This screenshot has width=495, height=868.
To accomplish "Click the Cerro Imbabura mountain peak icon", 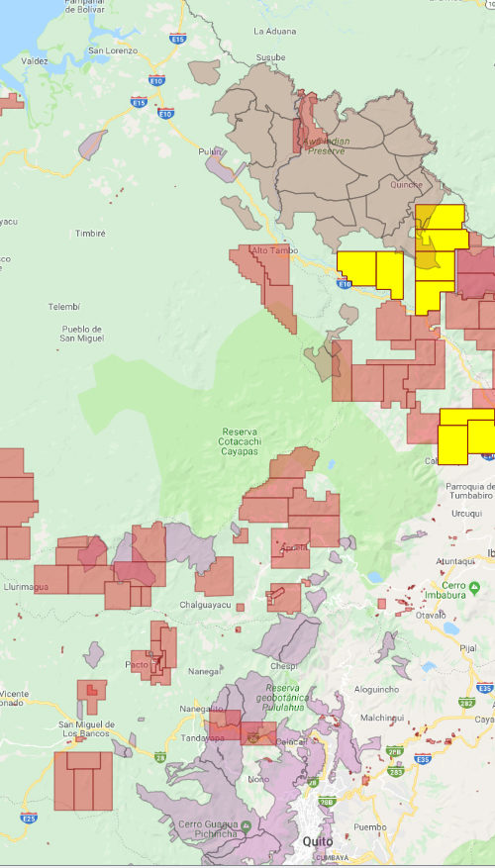I will [474, 586].
